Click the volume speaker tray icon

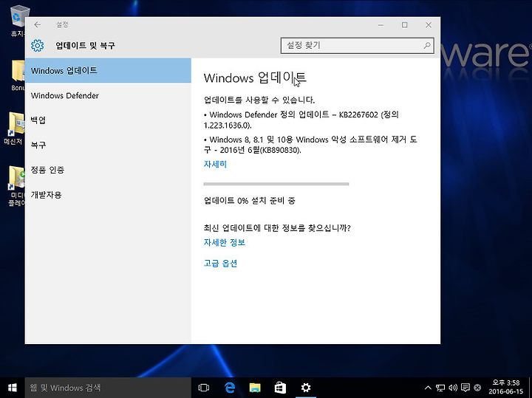pos(453,388)
